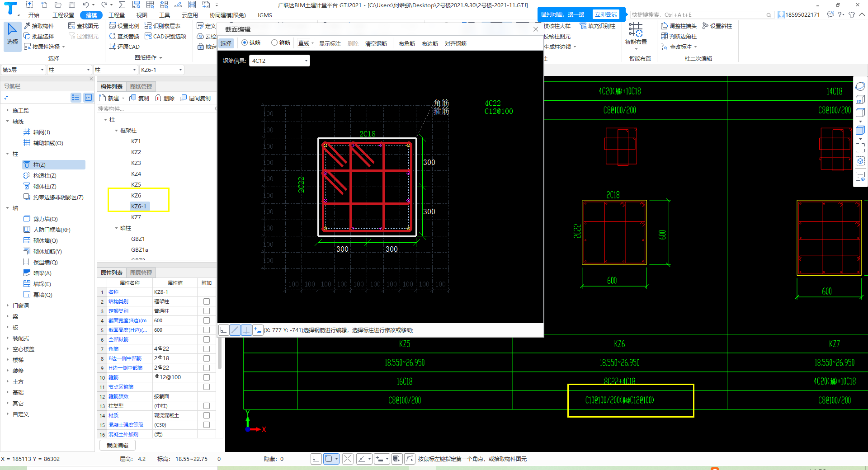Open the 视图 ribbon tab
Screen dimensions: 868x470
click(142, 15)
